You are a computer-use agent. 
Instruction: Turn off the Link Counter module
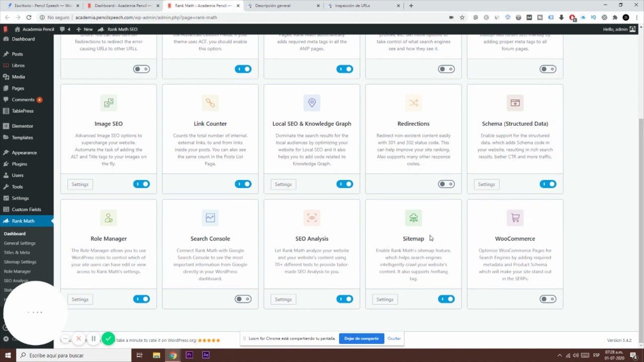point(243,184)
